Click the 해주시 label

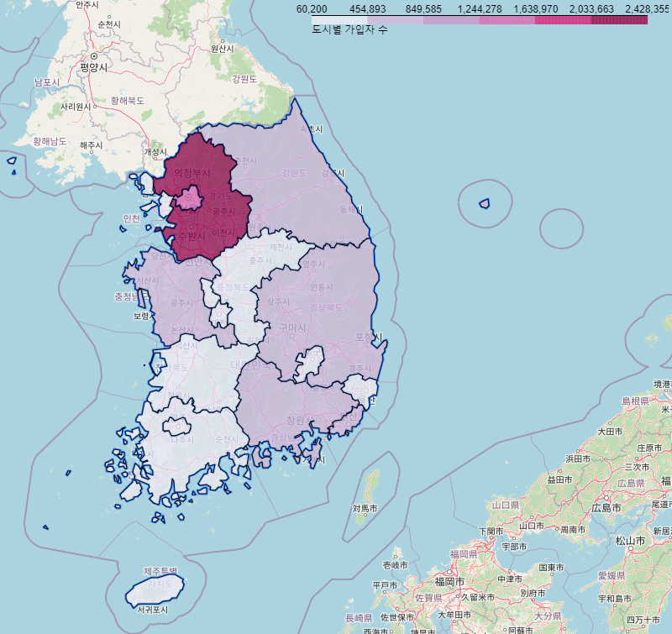click(91, 145)
